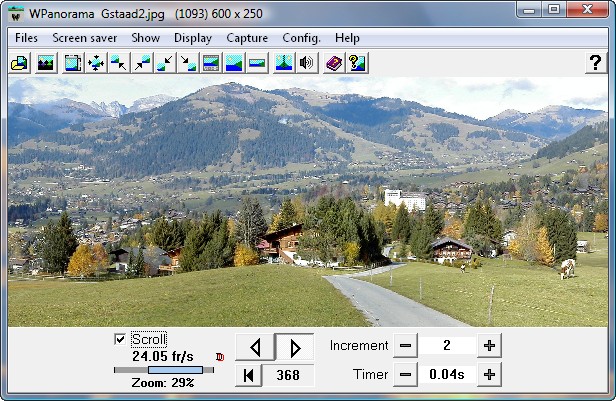Click the WPanorama title bar app icon
Screen dimensions: 616x401
[16, 14]
